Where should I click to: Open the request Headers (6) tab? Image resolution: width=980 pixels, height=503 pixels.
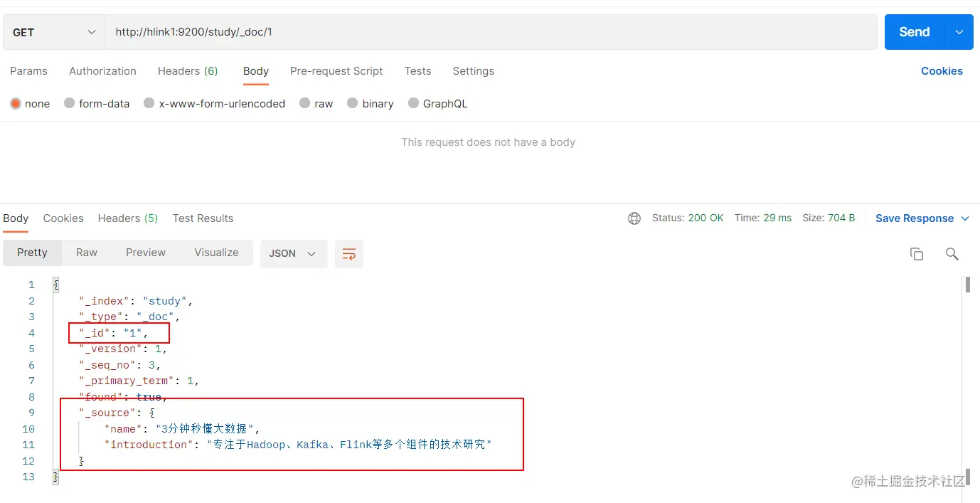188,71
